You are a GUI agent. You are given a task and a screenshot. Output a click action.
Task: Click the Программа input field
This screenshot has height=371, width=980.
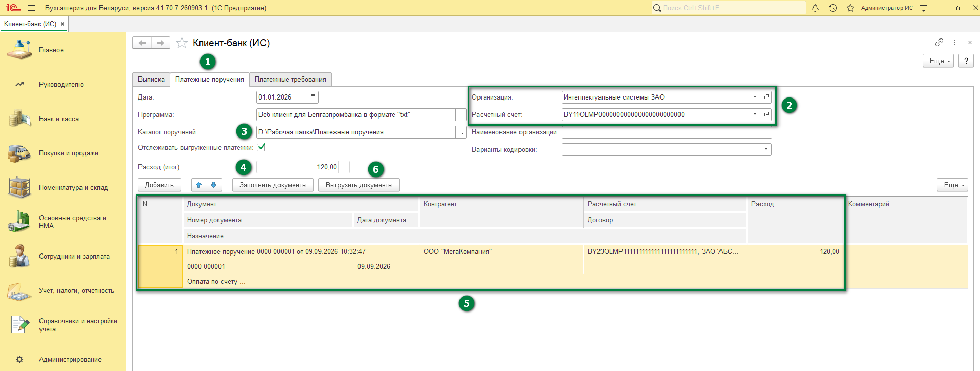click(x=356, y=115)
